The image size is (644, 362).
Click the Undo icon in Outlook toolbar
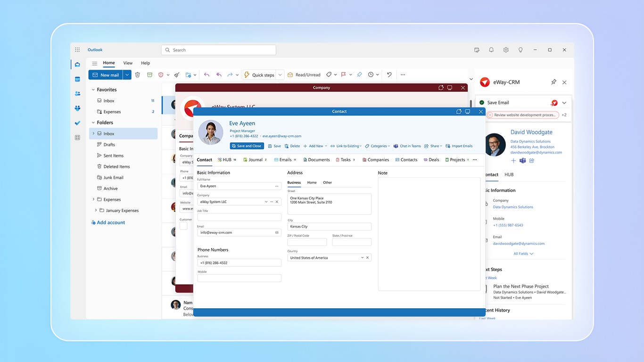[x=389, y=74]
